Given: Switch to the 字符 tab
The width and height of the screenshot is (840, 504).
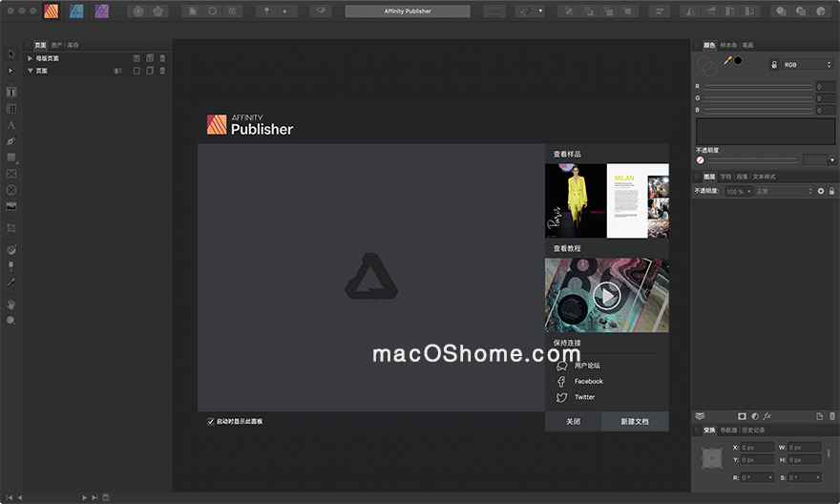Looking at the screenshot, I should [x=725, y=177].
